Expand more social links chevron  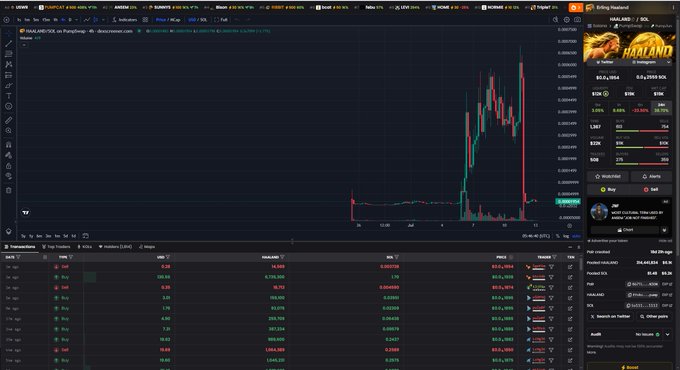668,62
